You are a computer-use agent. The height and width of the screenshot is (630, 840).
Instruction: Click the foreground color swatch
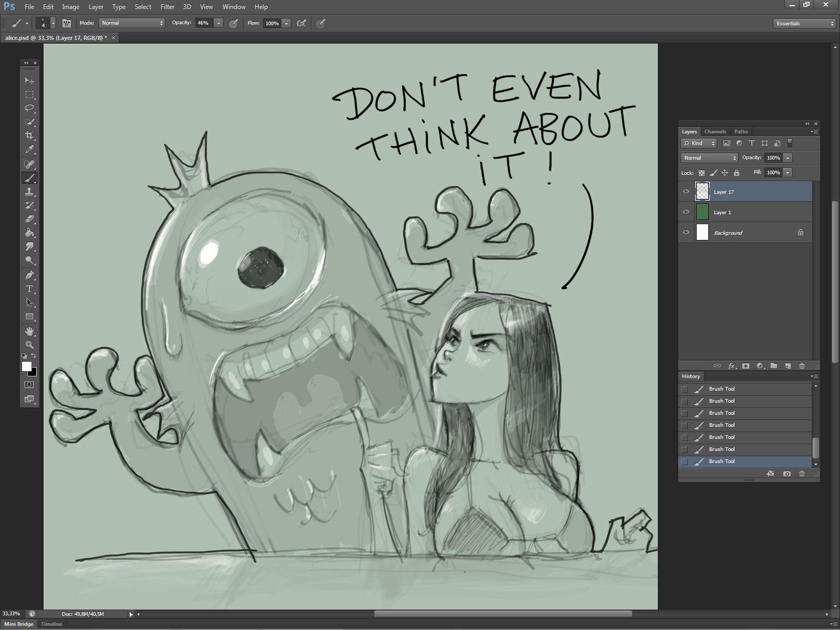tap(26, 366)
